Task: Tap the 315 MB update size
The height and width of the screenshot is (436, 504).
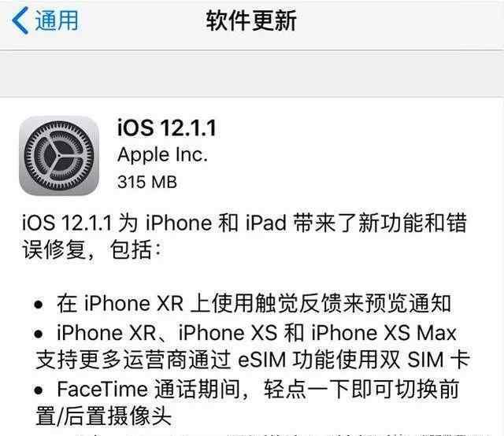Action: pyautogui.click(x=147, y=182)
